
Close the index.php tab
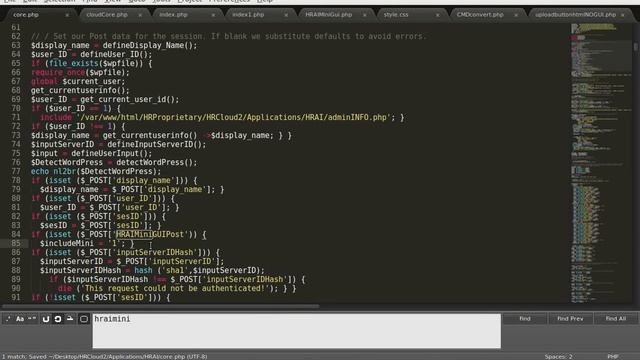[213, 15]
